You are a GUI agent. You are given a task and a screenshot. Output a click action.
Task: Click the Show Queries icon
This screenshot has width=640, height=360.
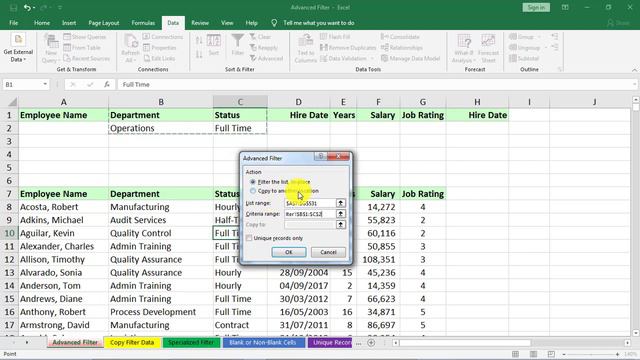point(67,37)
